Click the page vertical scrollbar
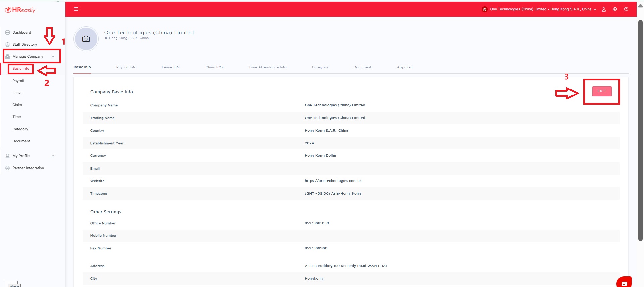 pos(640,130)
